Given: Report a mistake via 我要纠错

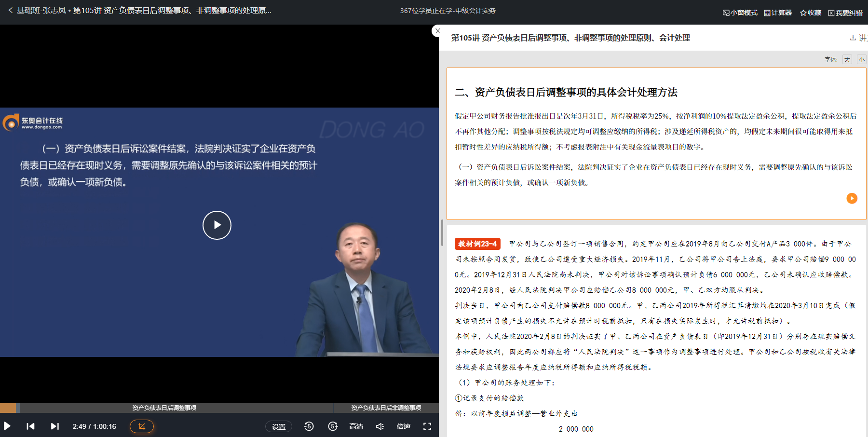Looking at the screenshot, I should pyautogui.click(x=846, y=13).
